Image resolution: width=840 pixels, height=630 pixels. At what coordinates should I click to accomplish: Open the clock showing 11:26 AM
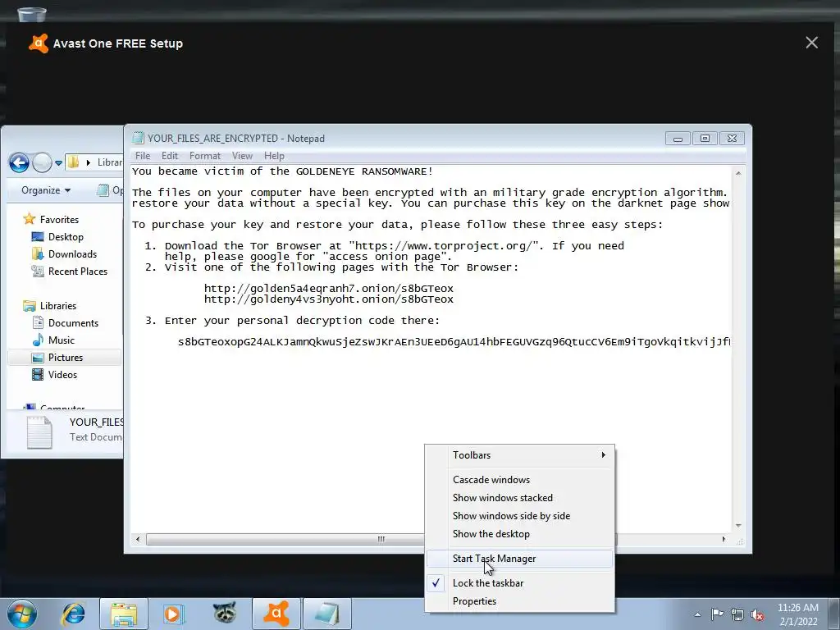point(798,614)
